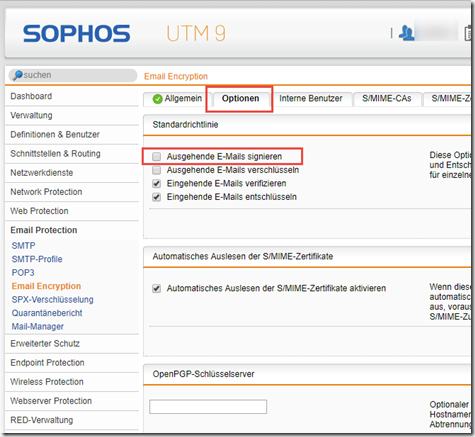
Task: Expand the Verwaltung menu
Action: click(x=72, y=116)
